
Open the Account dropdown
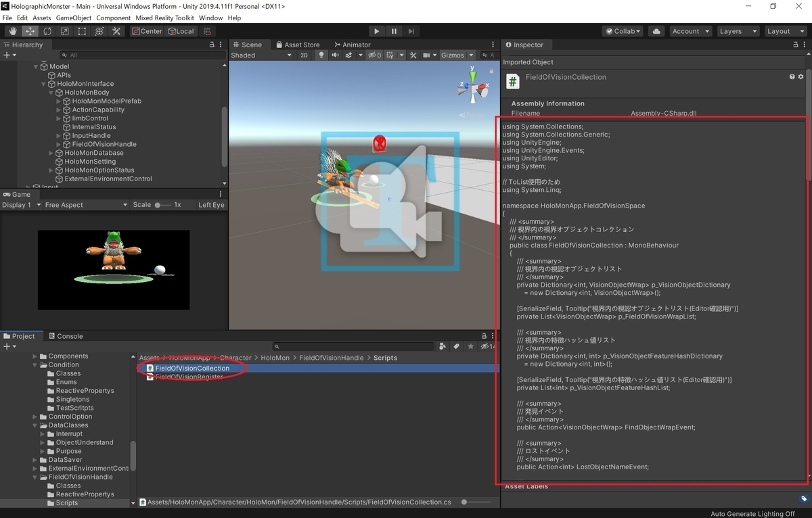click(x=690, y=31)
